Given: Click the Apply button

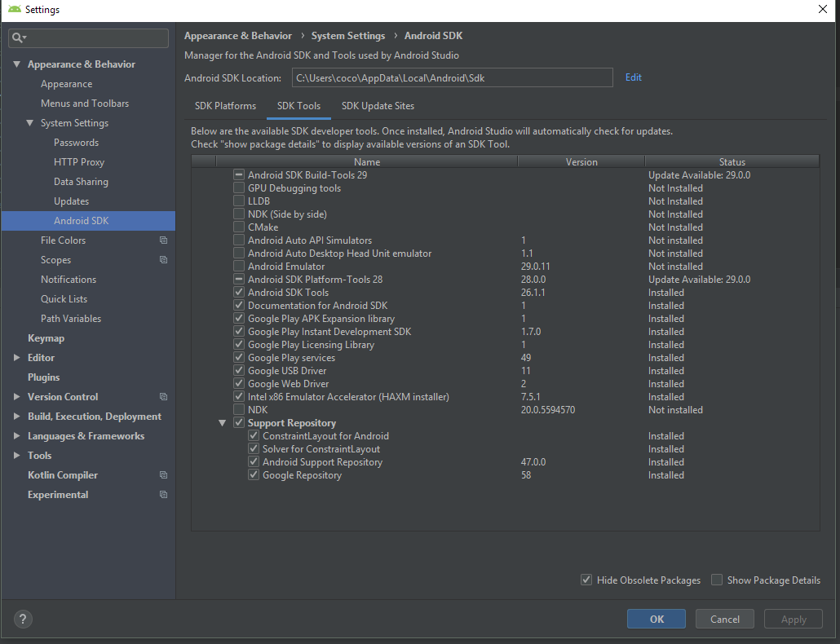Looking at the screenshot, I should coord(794,619).
